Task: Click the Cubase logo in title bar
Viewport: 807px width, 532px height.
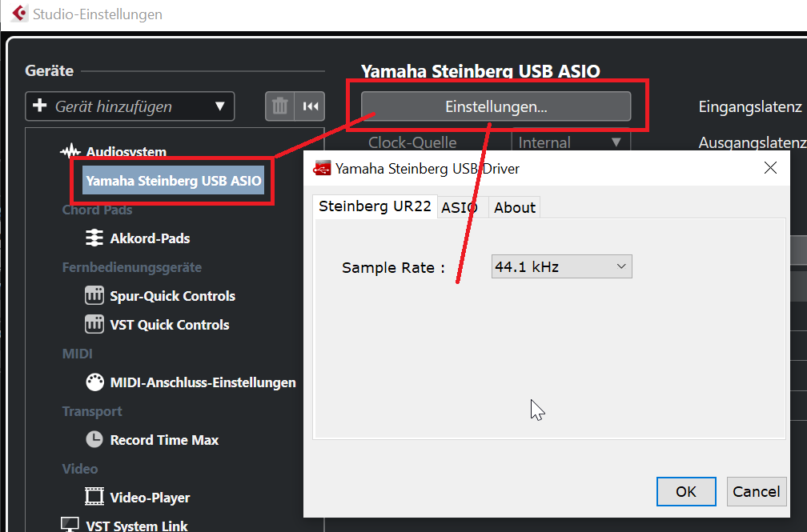Action: 19,14
